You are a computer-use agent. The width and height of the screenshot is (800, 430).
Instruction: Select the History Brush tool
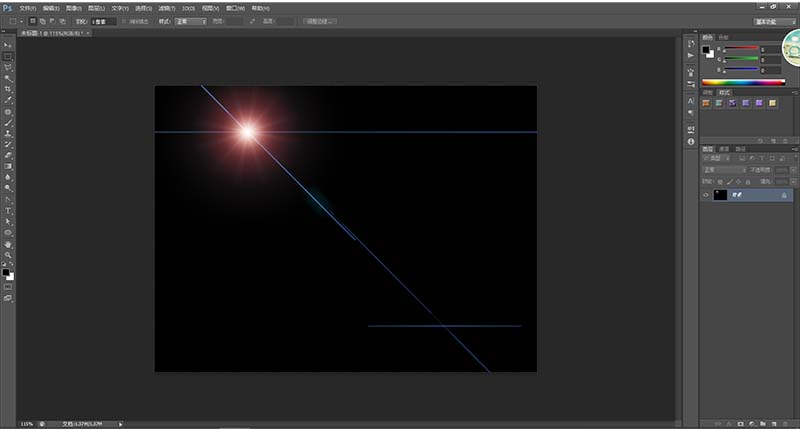point(8,145)
